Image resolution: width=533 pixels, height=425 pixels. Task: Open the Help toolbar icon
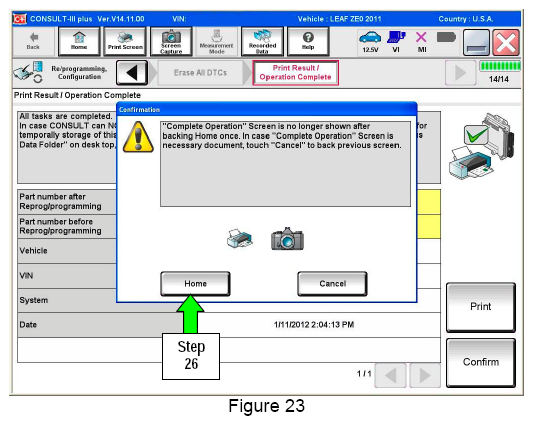pos(308,41)
